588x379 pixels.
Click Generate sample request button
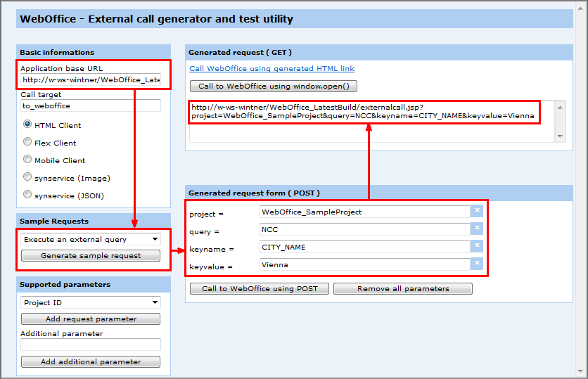91,256
